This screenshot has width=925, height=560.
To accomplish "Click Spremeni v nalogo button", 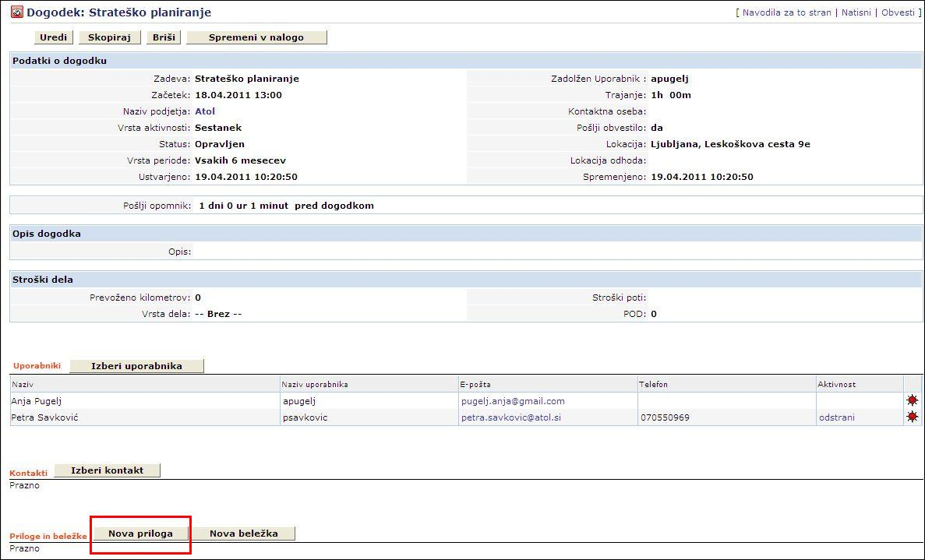I will 256,37.
